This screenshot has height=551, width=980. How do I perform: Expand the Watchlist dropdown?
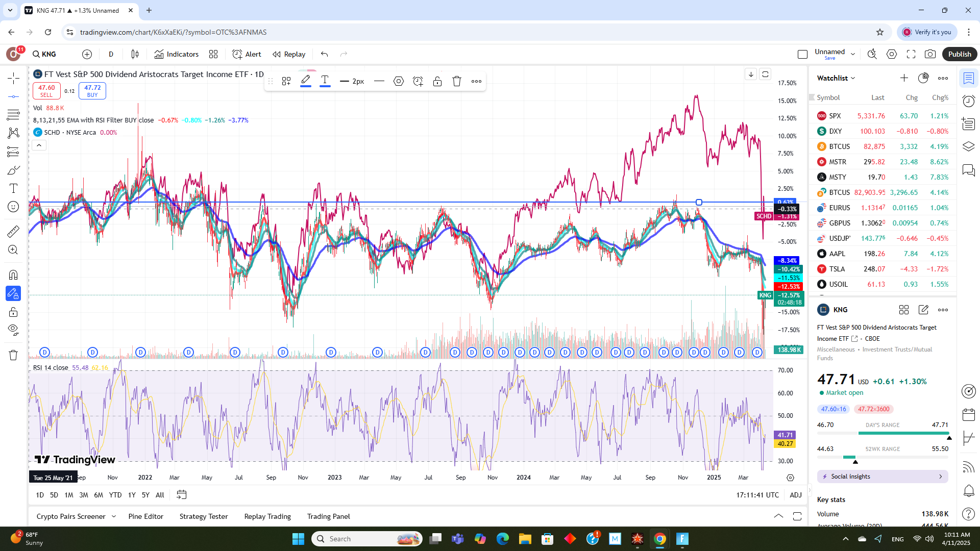click(x=836, y=78)
